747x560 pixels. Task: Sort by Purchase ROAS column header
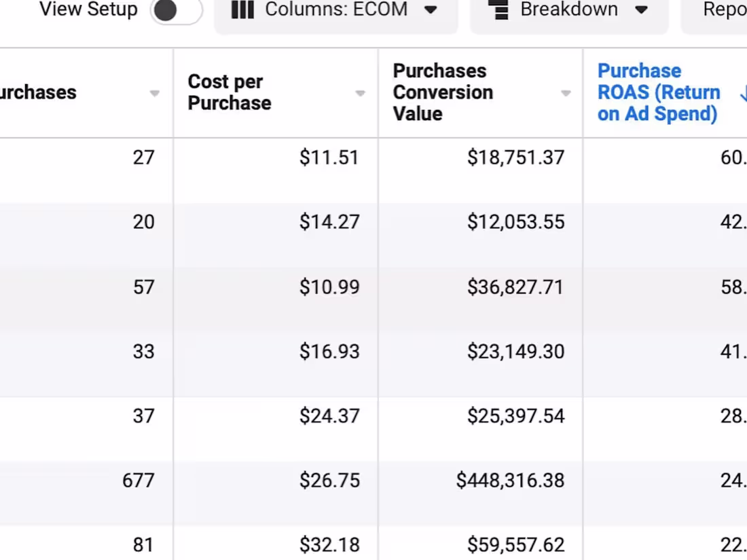point(658,92)
